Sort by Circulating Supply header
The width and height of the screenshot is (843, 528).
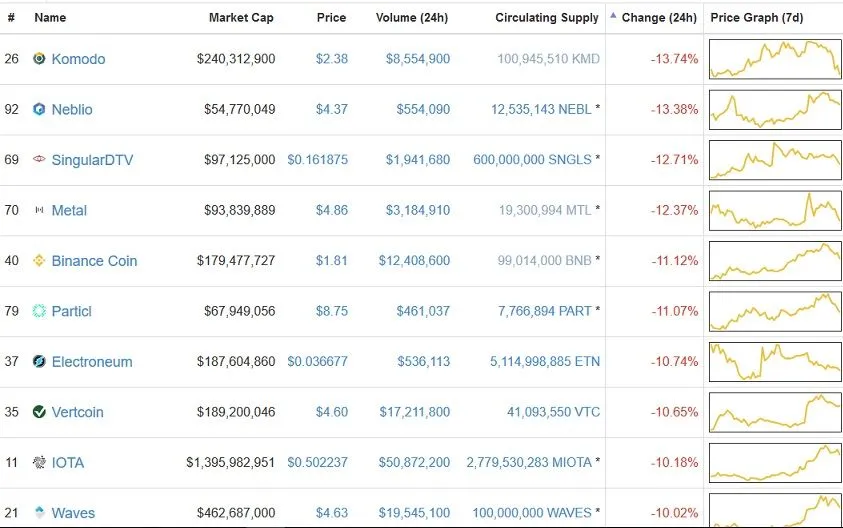547,18
